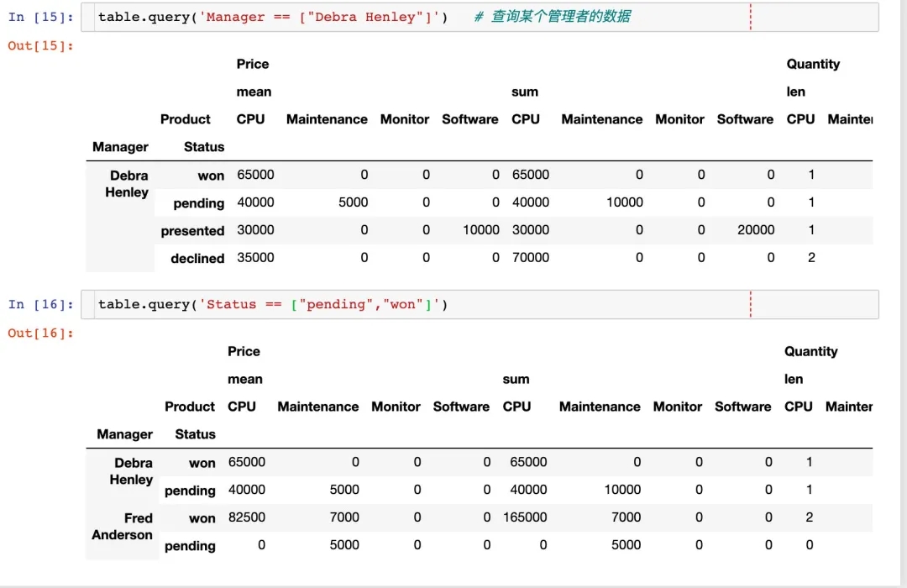Click the Manager index header in Out[15] table
The width and height of the screenshot is (907, 588).
tap(120, 147)
